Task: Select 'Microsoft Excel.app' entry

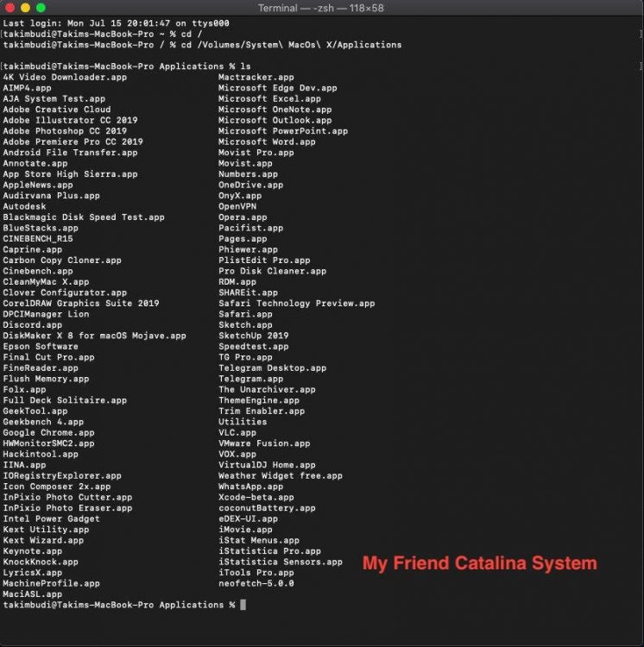Action: coord(269,98)
